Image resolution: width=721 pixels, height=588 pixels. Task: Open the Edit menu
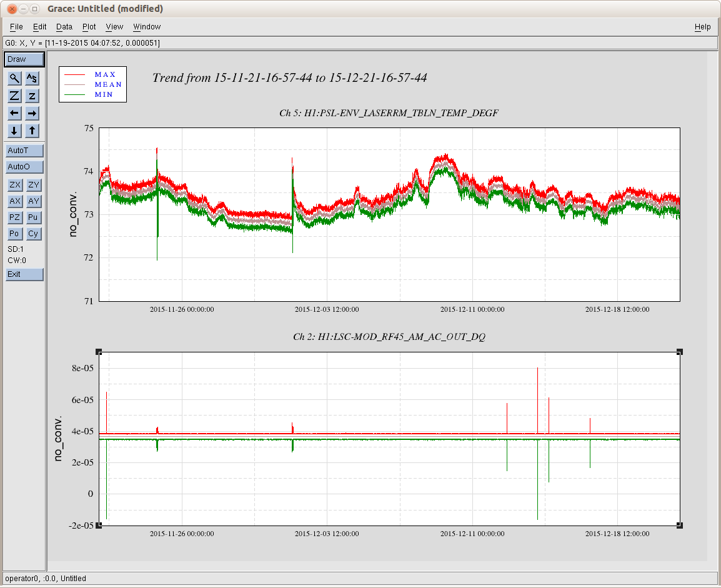pos(39,27)
